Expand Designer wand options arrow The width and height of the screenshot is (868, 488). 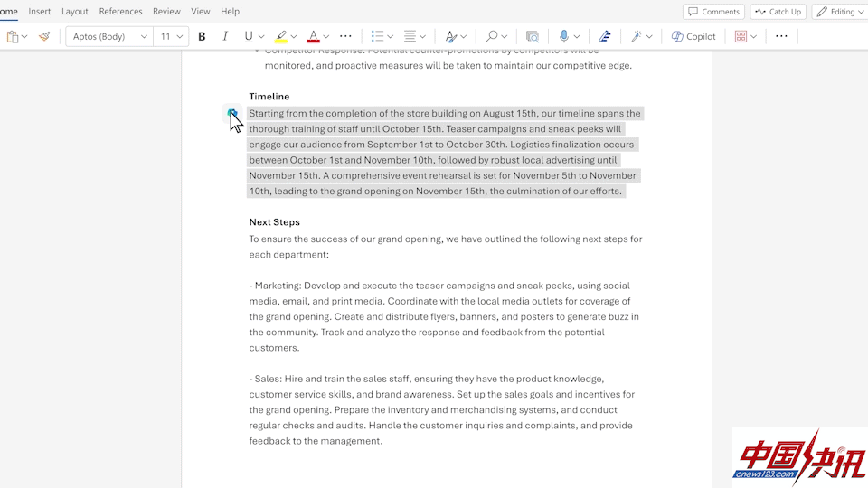(649, 37)
